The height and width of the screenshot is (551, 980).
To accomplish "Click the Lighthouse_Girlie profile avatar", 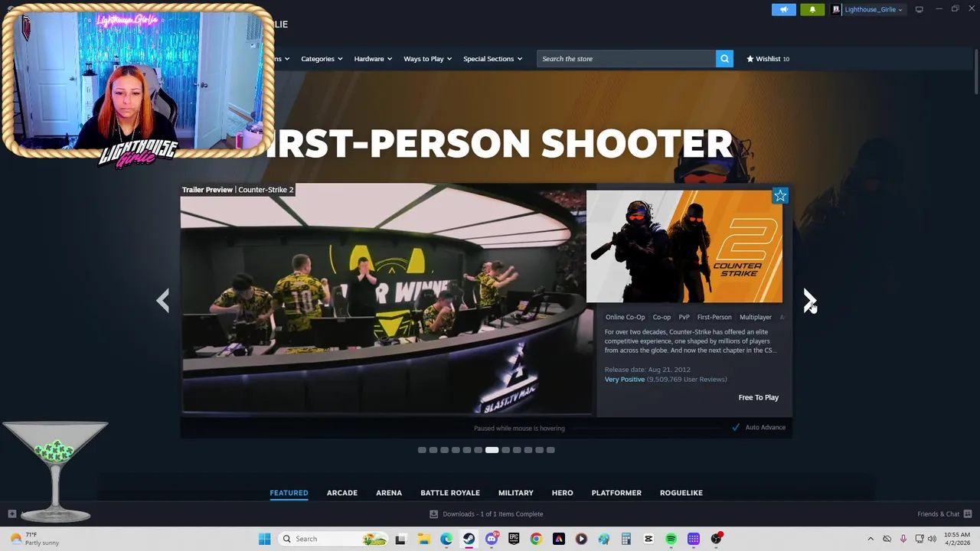I will pyautogui.click(x=836, y=9).
